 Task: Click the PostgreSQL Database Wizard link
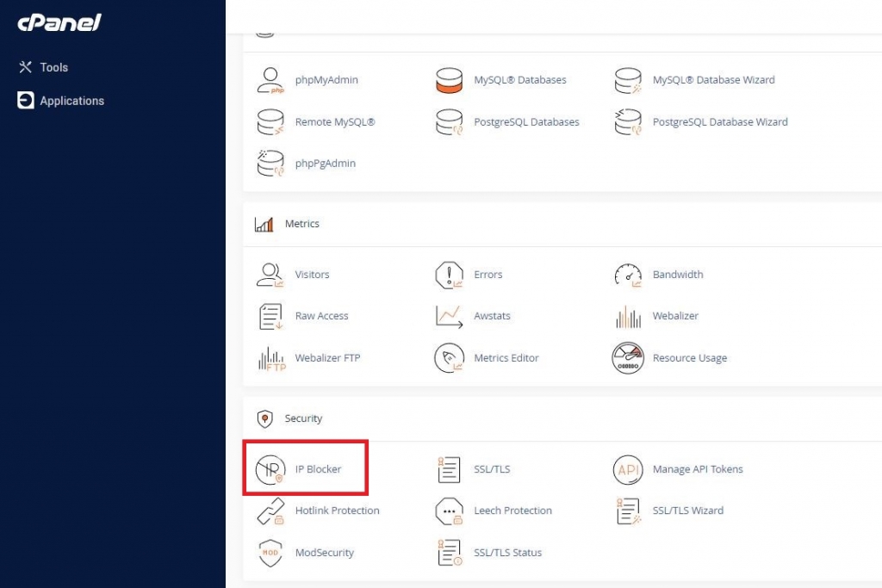tap(720, 122)
